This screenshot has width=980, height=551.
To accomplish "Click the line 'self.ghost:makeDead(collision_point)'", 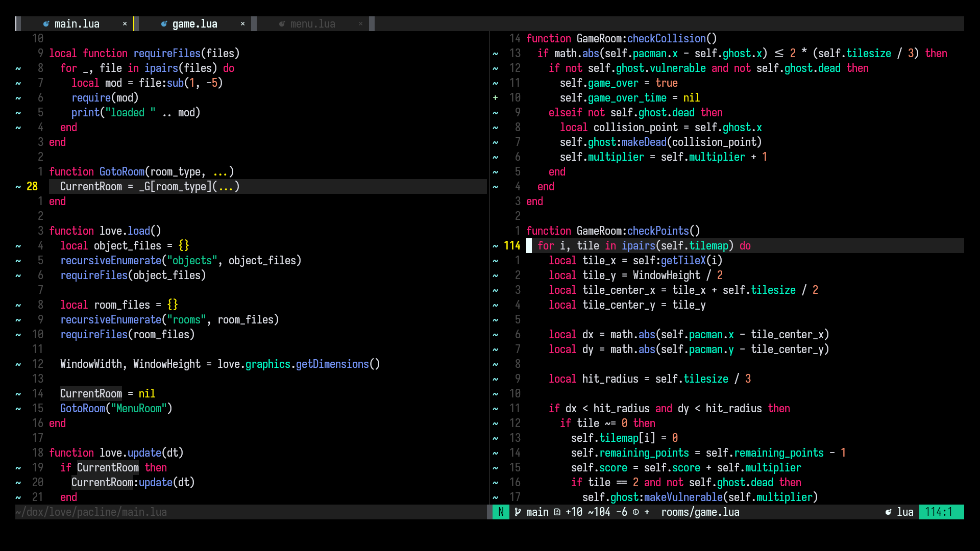I will click(661, 142).
